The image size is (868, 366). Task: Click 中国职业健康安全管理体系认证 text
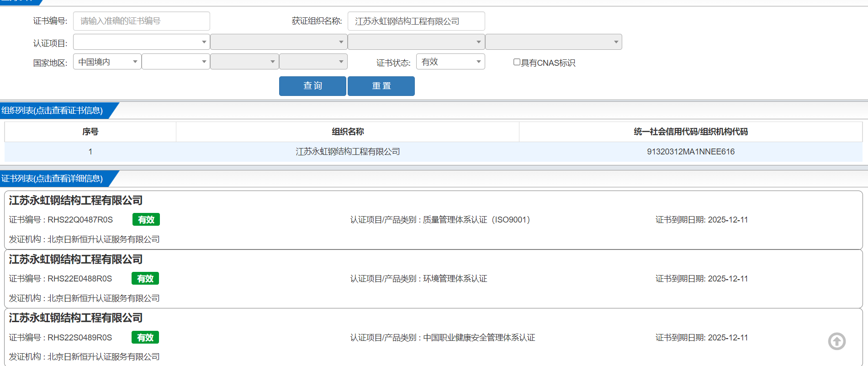(479, 338)
